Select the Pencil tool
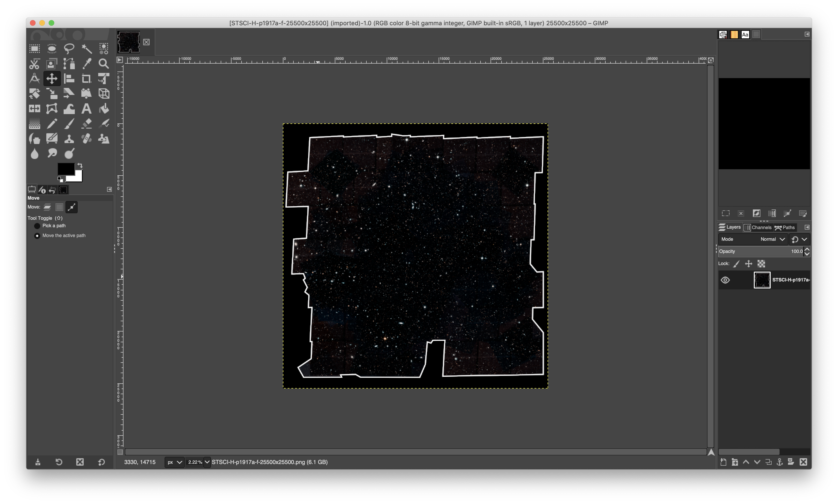 (x=52, y=124)
